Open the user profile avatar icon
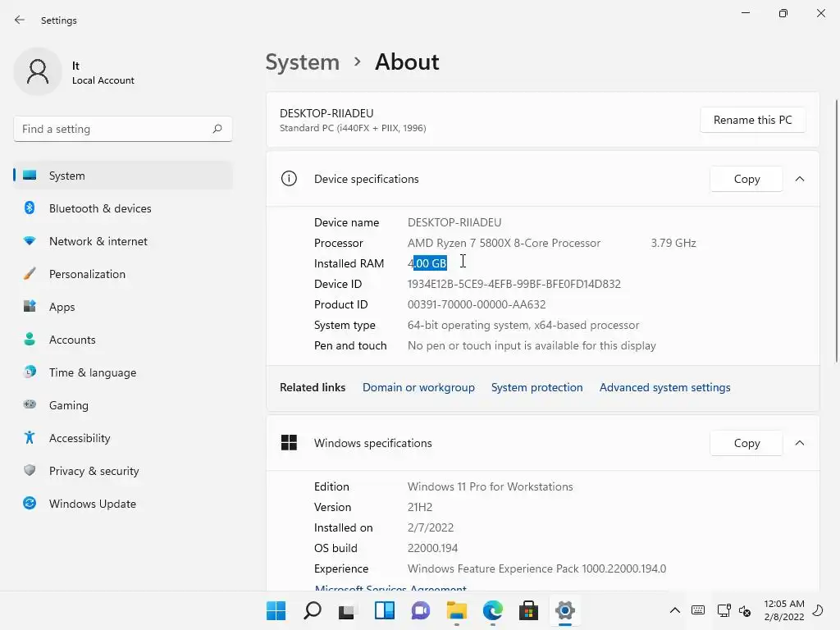The height and width of the screenshot is (630, 840). tap(38, 71)
